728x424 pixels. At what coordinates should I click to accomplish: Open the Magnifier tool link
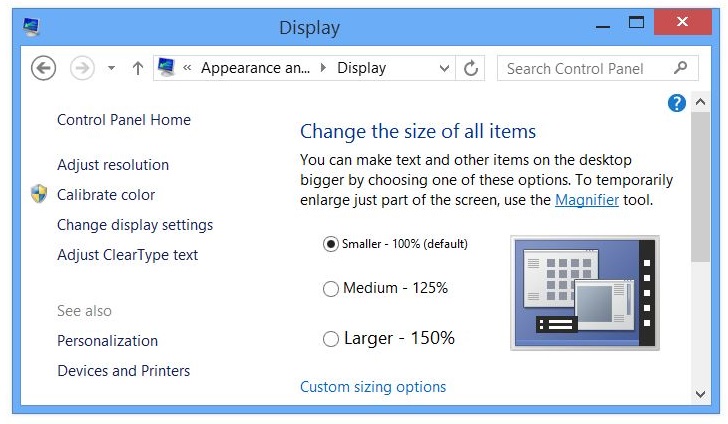[x=587, y=200]
